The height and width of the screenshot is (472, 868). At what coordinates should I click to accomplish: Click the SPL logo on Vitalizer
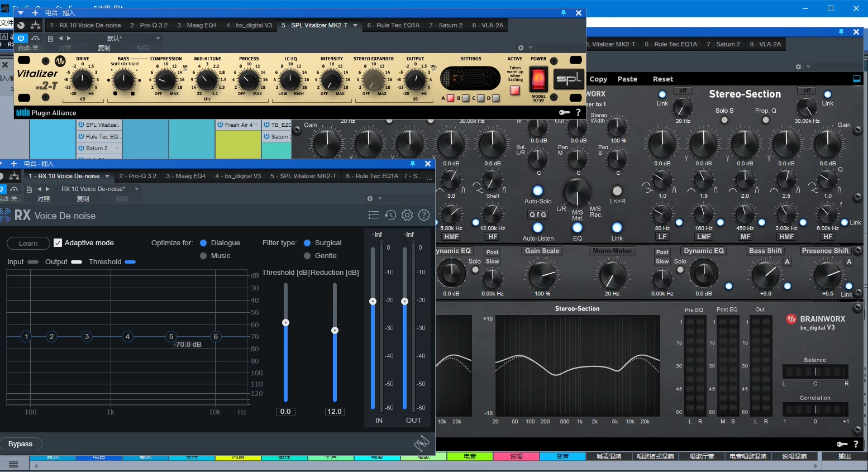[568, 79]
